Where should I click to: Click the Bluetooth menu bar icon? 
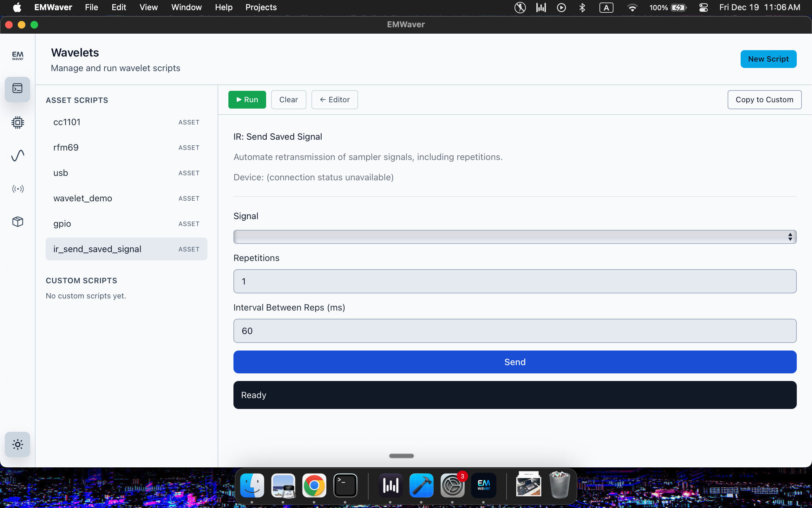(x=582, y=7)
